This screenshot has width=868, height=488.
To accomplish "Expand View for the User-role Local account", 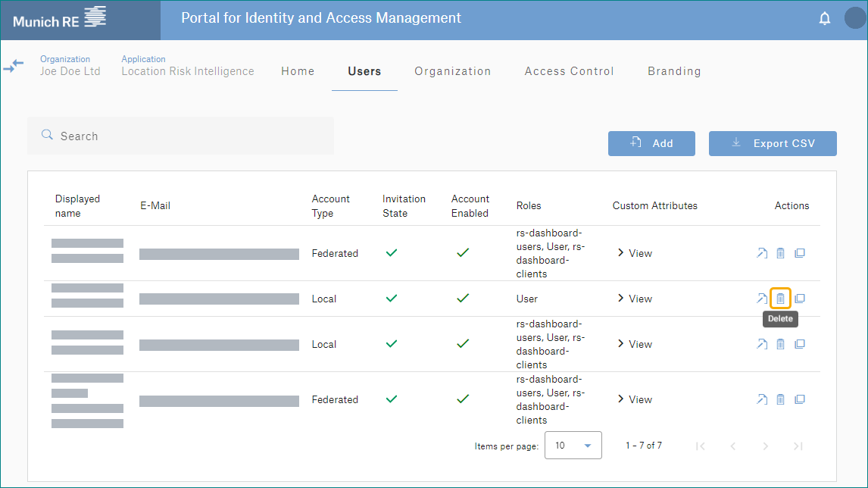I will click(635, 299).
